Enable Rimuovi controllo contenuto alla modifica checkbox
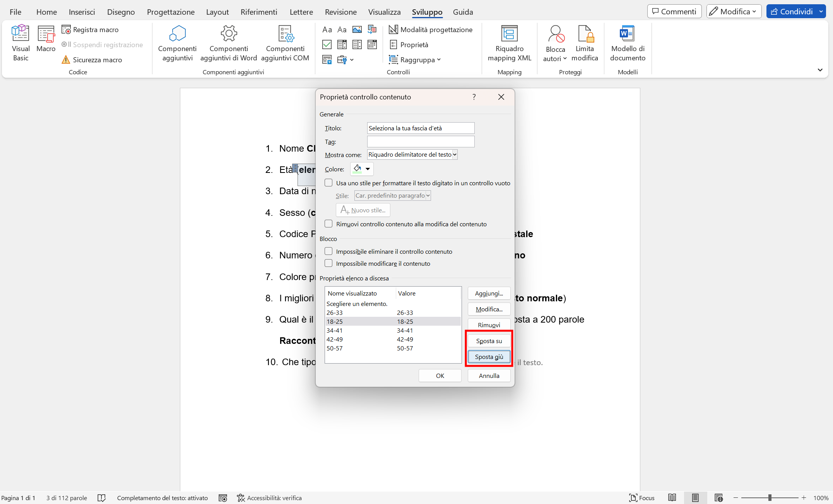Viewport: 833px width, 504px height. [328, 224]
